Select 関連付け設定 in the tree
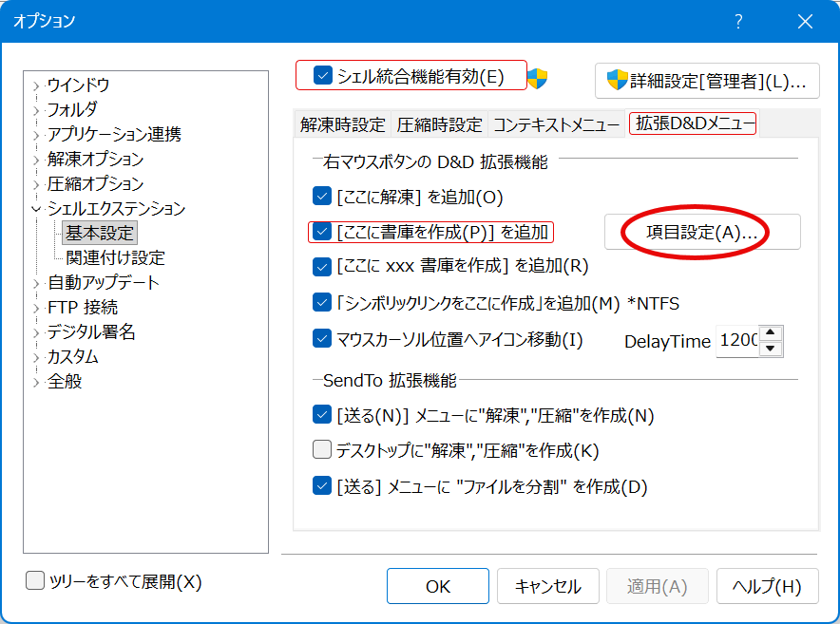Image resolution: width=840 pixels, height=624 pixels. click(x=114, y=256)
